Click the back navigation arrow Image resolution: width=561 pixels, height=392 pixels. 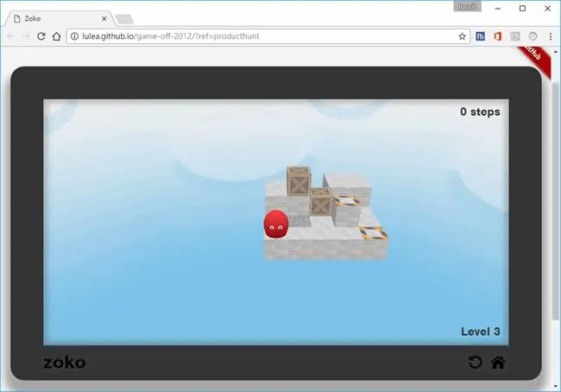tap(10, 36)
